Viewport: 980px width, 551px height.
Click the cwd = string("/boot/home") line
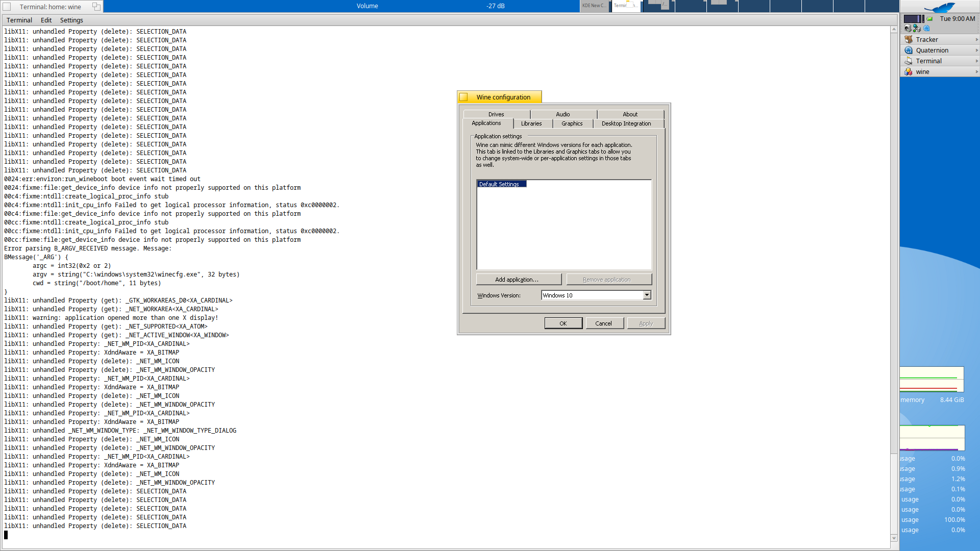(97, 283)
